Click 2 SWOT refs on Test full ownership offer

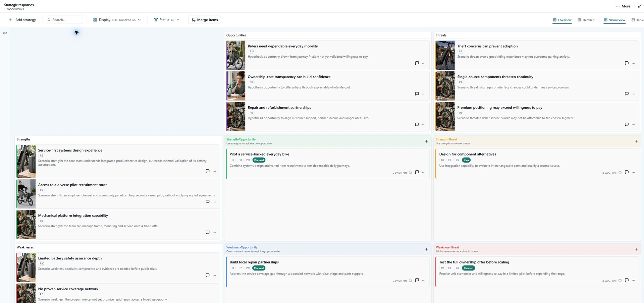pos(609,281)
